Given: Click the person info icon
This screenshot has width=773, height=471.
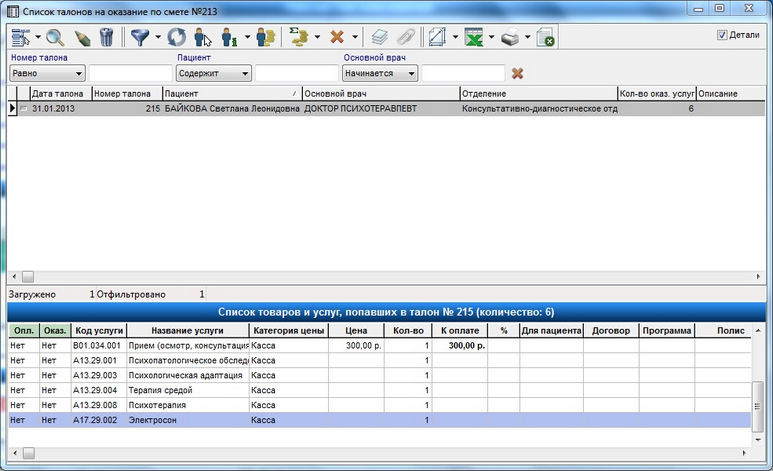Looking at the screenshot, I should tap(229, 37).
